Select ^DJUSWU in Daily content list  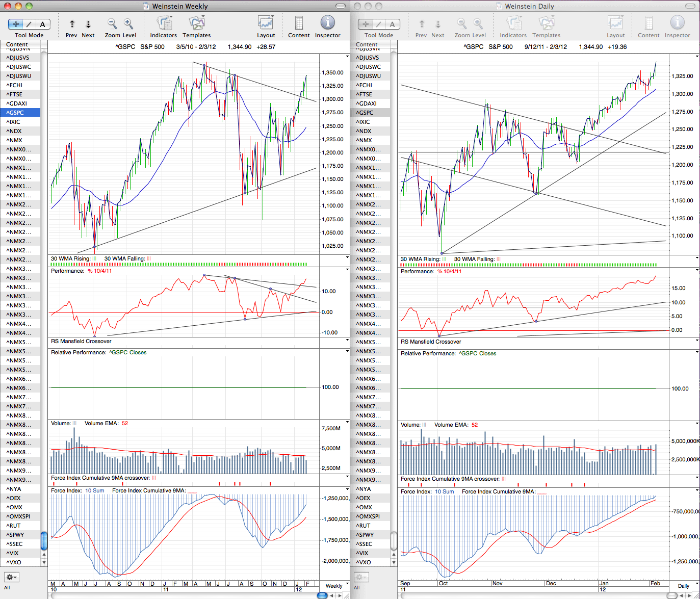370,76
